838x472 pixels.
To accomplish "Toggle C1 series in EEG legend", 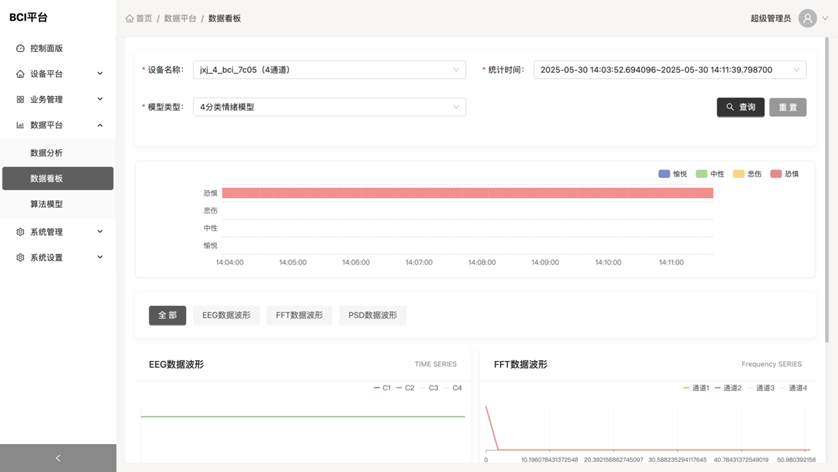I will coord(381,388).
